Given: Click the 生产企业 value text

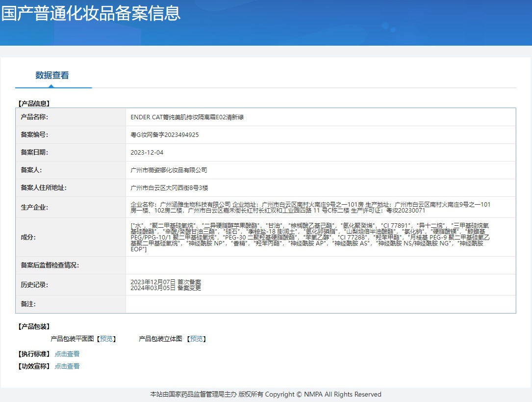Looking at the screenshot, I should [310, 208].
